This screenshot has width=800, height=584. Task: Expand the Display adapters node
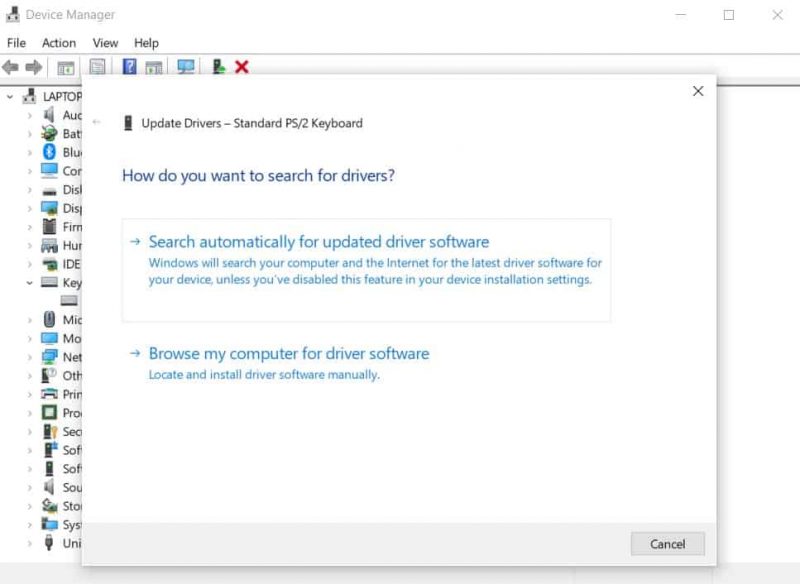[x=28, y=207]
